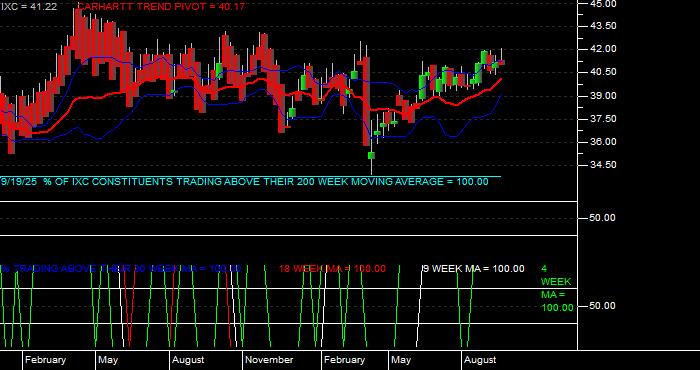Click the February label that precedes November
The height and width of the screenshot is (370, 700).
[x=45, y=360]
